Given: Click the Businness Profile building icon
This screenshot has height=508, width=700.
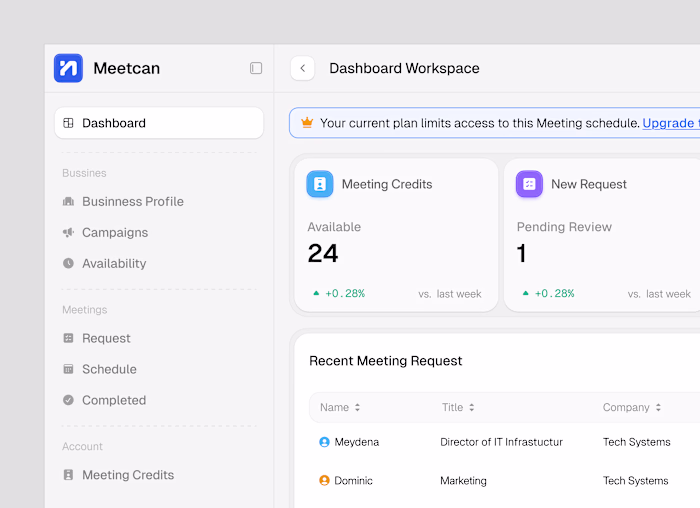Looking at the screenshot, I should tap(68, 201).
